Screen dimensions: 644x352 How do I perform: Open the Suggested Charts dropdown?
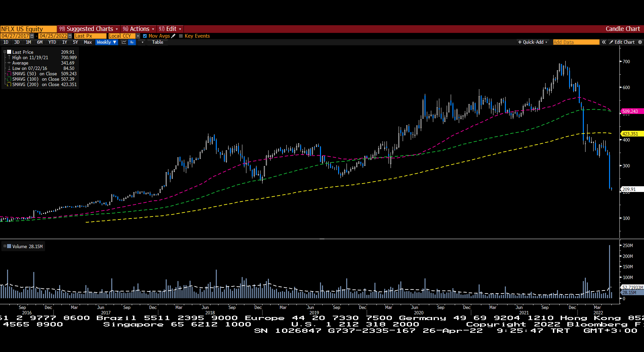(89, 29)
